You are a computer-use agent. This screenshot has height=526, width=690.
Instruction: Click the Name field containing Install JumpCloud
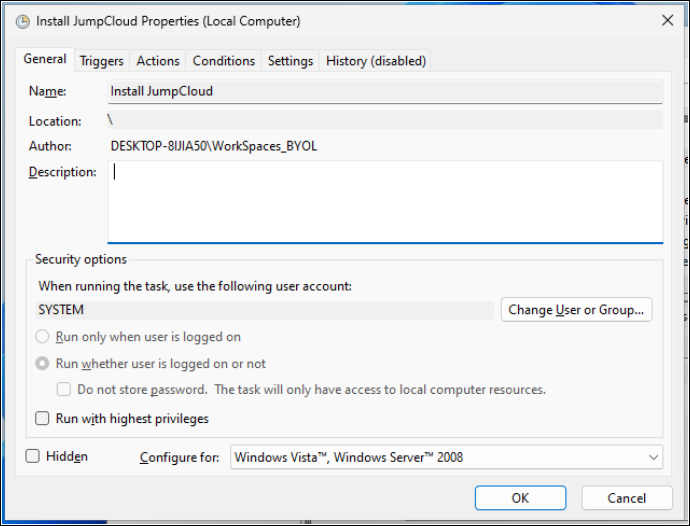[x=385, y=91]
